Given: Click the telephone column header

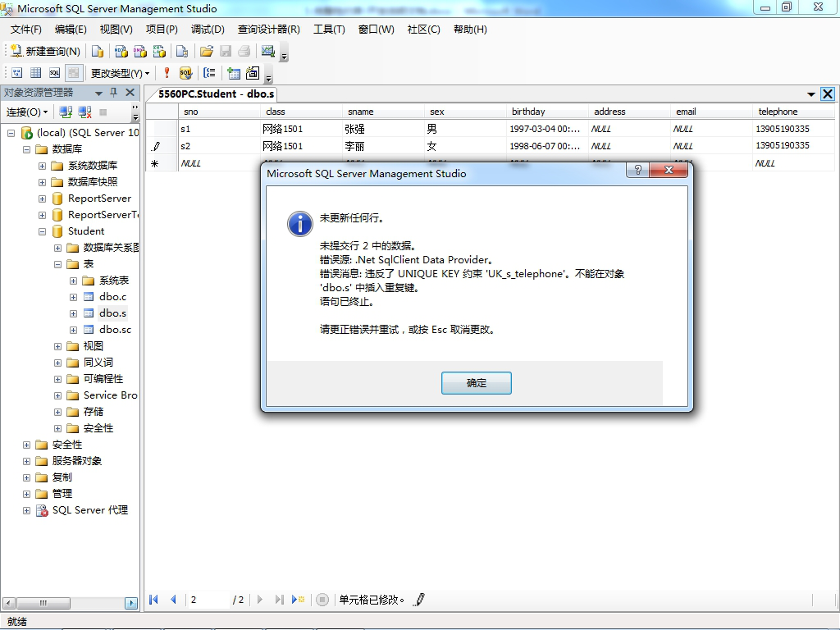Looking at the screenshot, I should (x=793, y=112).
